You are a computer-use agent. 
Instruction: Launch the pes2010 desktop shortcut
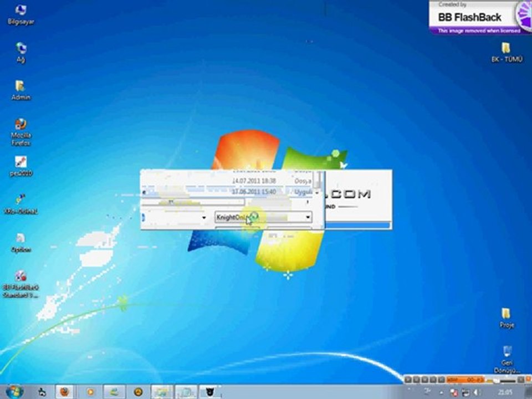point(21,166)
